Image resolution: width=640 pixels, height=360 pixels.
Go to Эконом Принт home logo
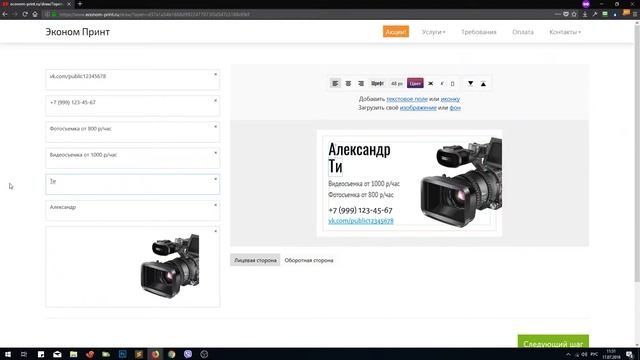pos(78,32)
